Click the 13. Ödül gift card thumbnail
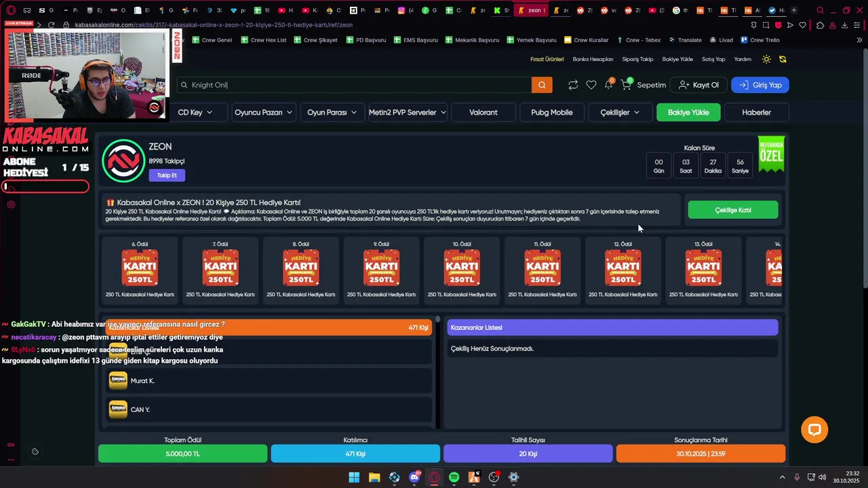 703,268
